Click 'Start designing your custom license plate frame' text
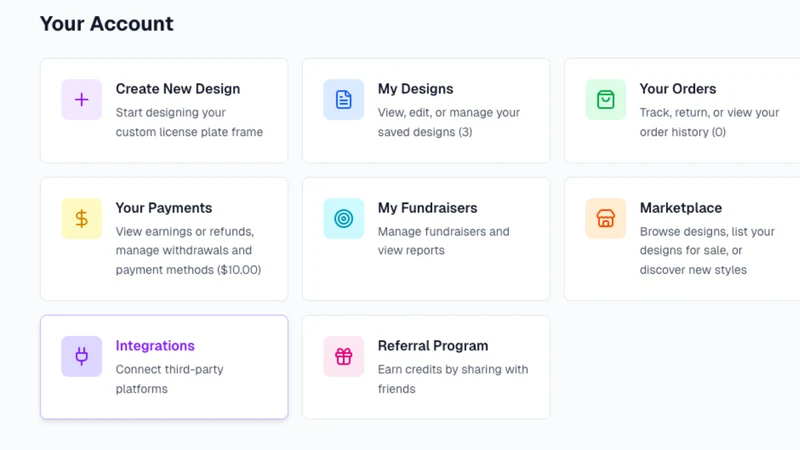 coord(189,122)
